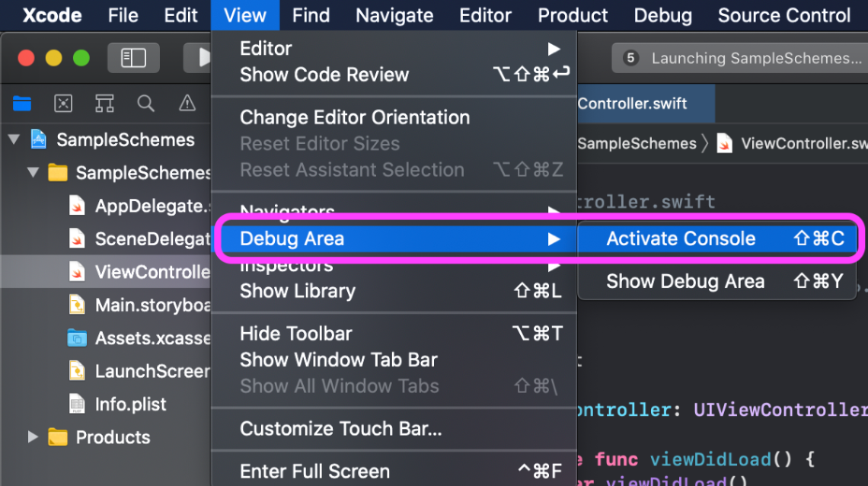Select Show Window Tab Bar item
The image size is (868, 486).
tap(394, 360)
